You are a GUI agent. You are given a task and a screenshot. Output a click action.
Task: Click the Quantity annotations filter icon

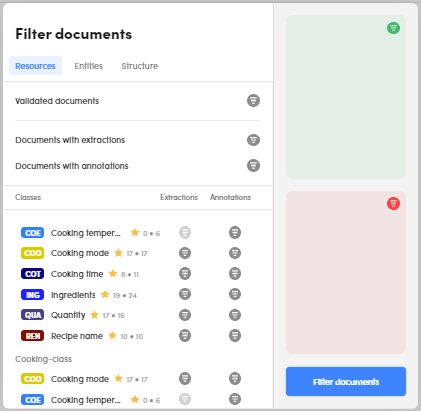pyautogui.click(x=235, y=315)
